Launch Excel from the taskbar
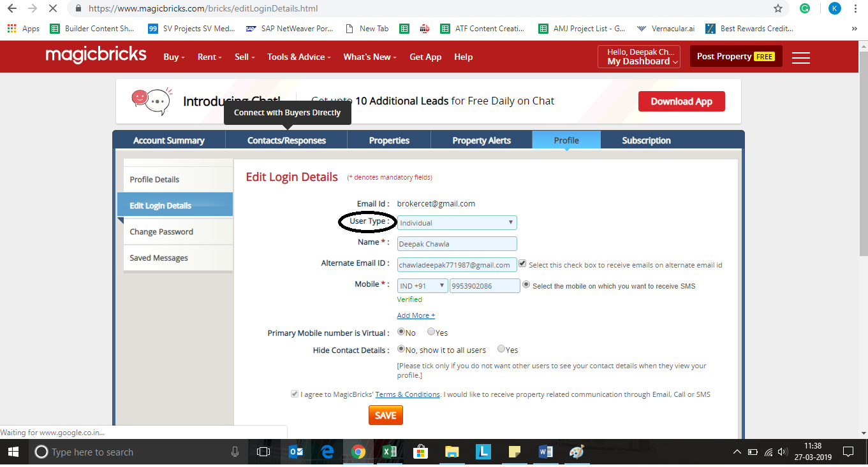 [389, 452]
